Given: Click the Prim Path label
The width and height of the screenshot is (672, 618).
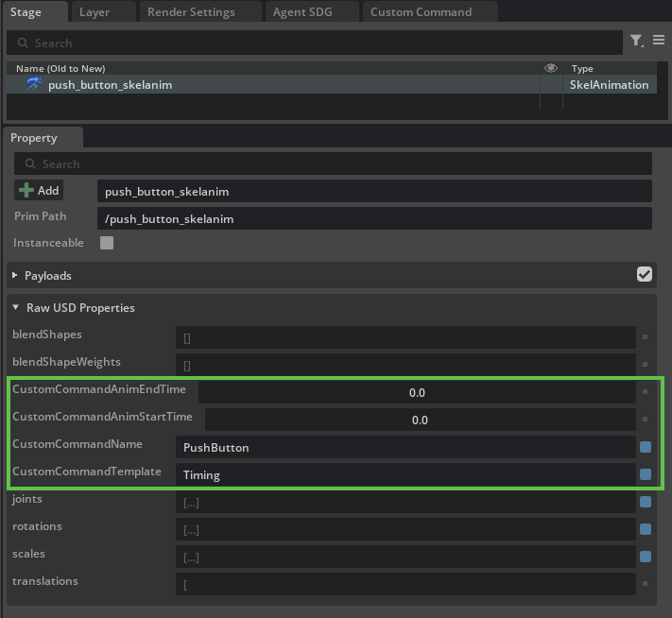Looking at the screenshot, I should click(41, 216).
